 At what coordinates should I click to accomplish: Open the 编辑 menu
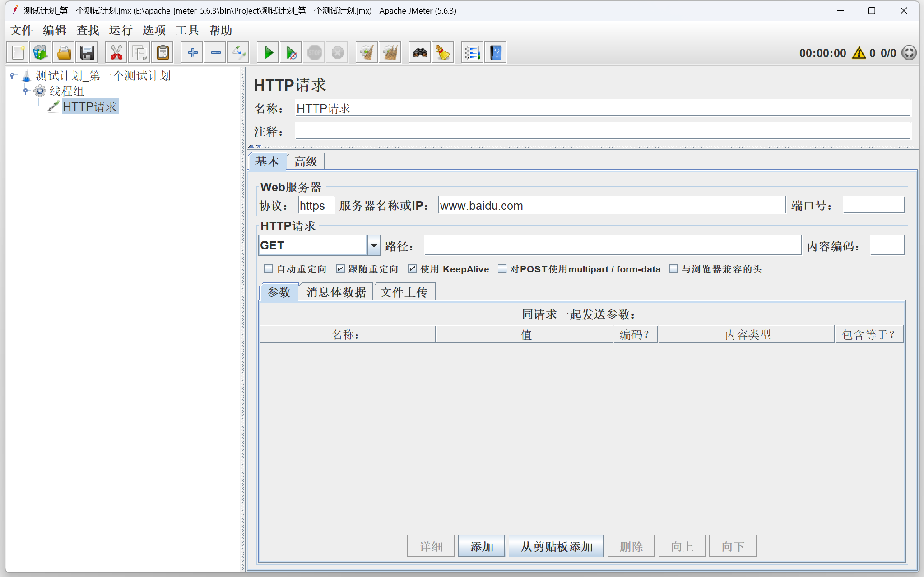click(55, 30)
